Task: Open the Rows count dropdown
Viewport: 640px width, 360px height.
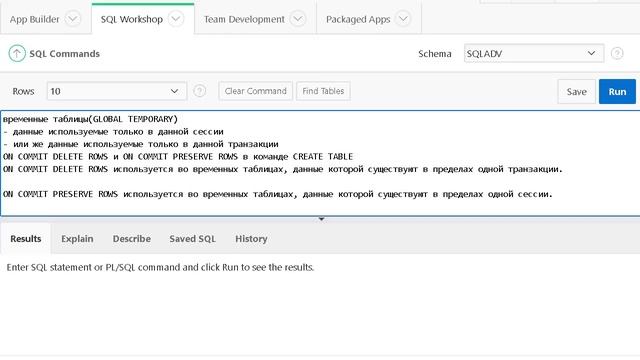Action: (x=117, y=91)
